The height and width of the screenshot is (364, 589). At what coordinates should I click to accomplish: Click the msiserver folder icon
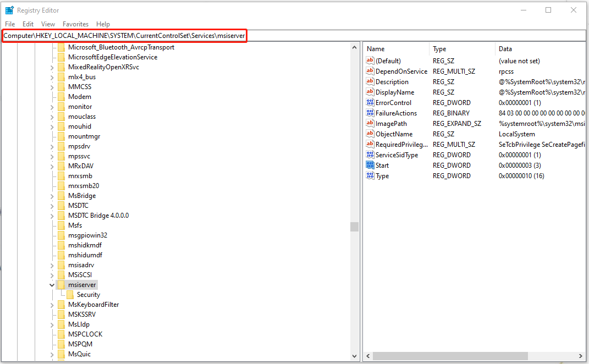point(61,285)
